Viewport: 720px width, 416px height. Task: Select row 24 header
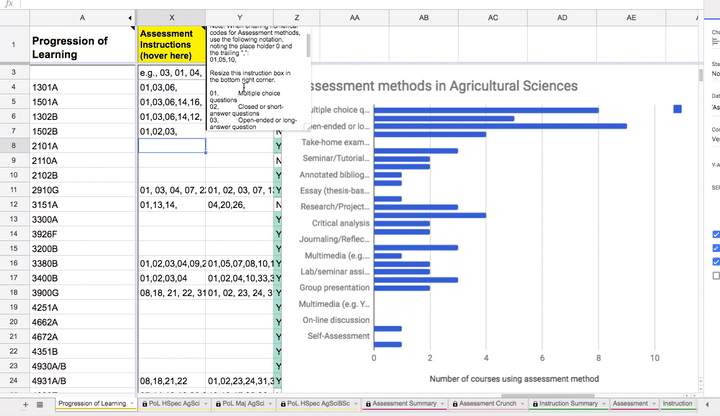click(x=14, y=381)
